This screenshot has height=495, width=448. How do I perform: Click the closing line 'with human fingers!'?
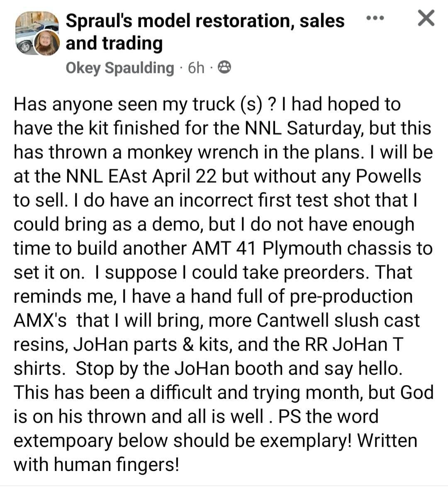[96, 465]
